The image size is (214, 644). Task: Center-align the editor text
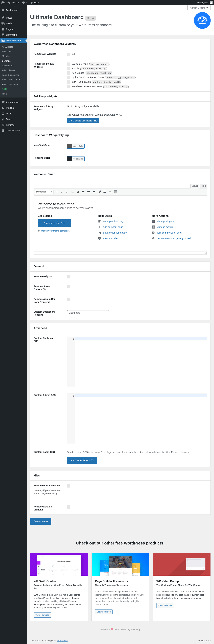click(x=89, y=192)
